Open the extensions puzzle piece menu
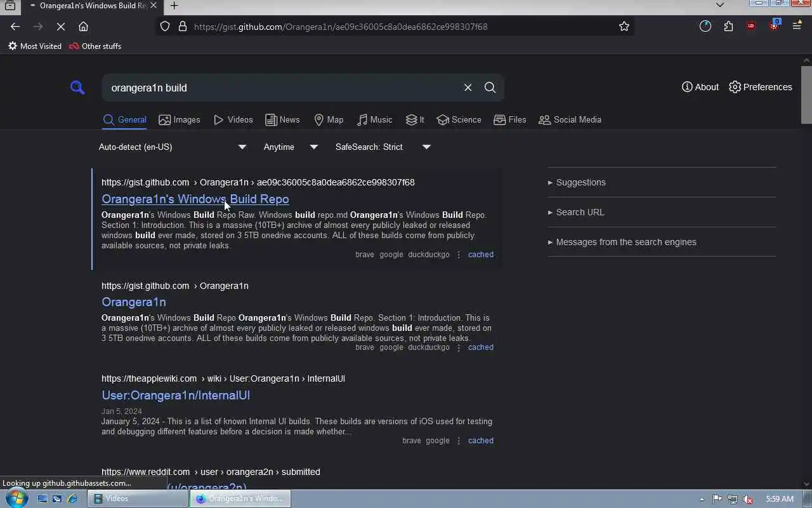 click(728, 27)
